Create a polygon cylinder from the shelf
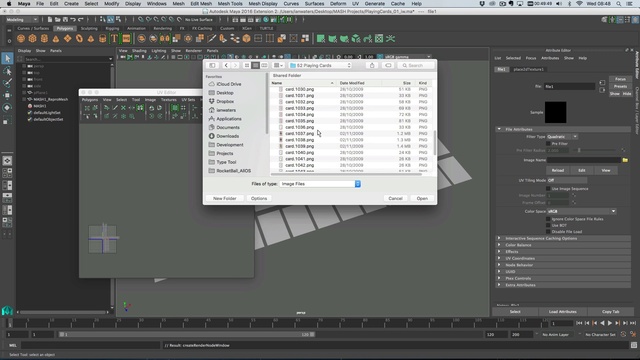This screenshot has width=640, height=360. point(44,39)
